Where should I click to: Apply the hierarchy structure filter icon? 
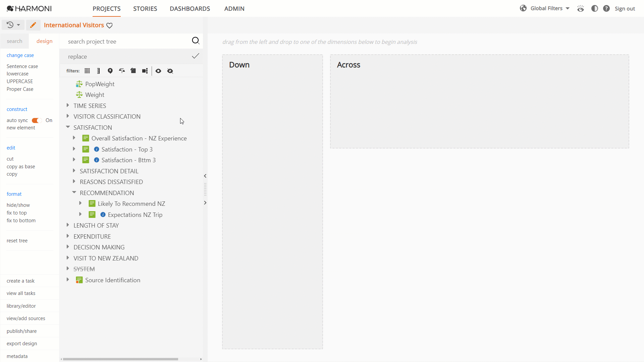pyautogui.click(x=145, y=71)
